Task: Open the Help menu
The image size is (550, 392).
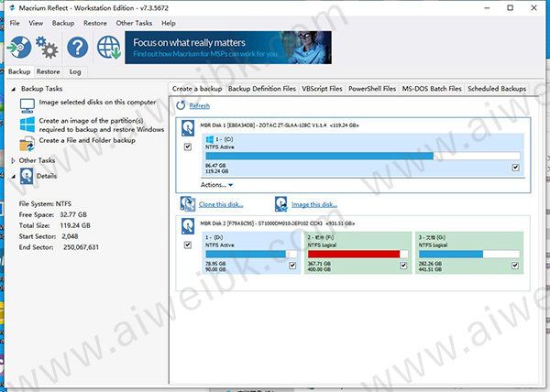Action: coord(169,23)
